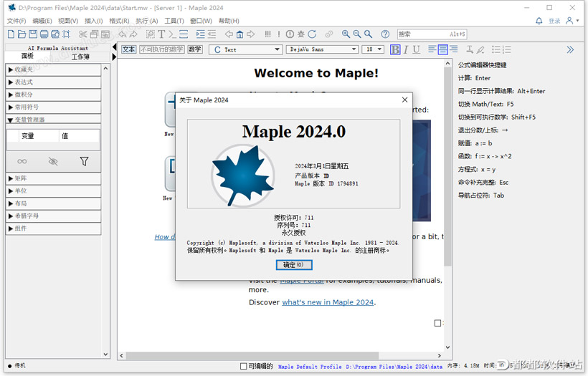Collapse the 变量管理器 palette
Image resolution: width=588 pixels, height=376 pixels.
tap(54, 120)
